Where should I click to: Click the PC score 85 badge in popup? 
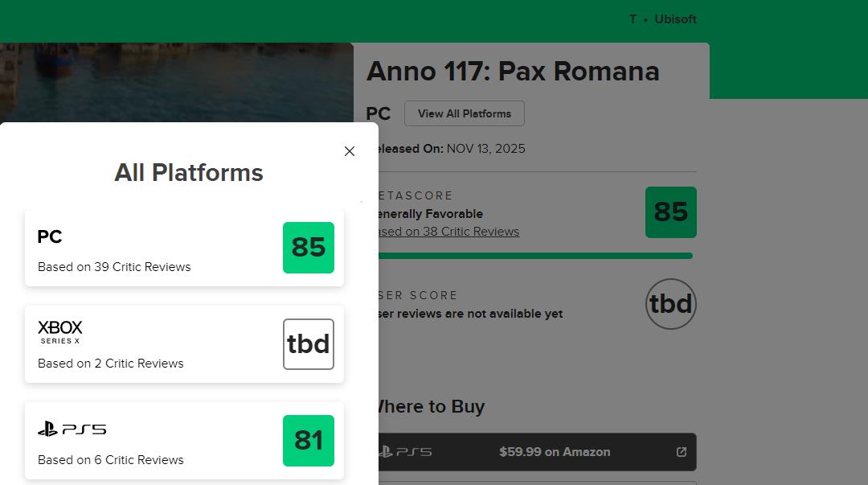(x=309, y=248)
